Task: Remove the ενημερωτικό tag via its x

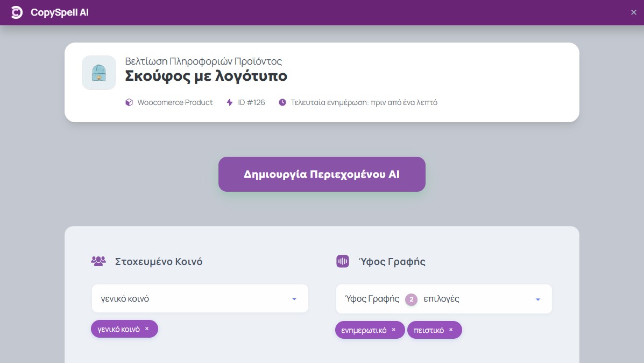Action: coord(393,330)
